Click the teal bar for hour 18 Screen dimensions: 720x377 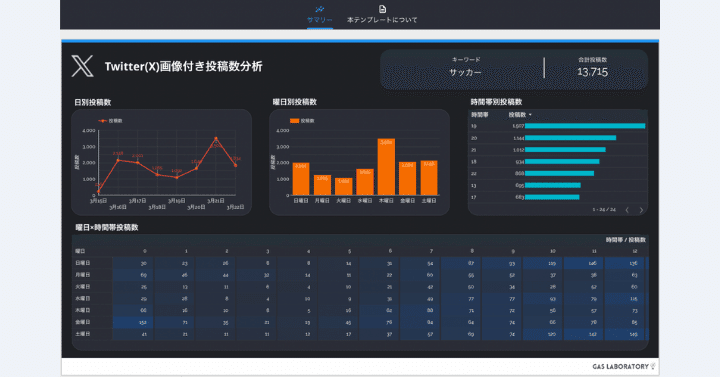[x=562, y=162]
